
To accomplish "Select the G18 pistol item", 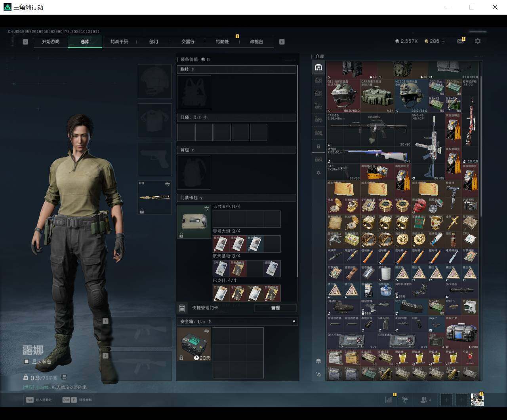I will tap(343, 172).
